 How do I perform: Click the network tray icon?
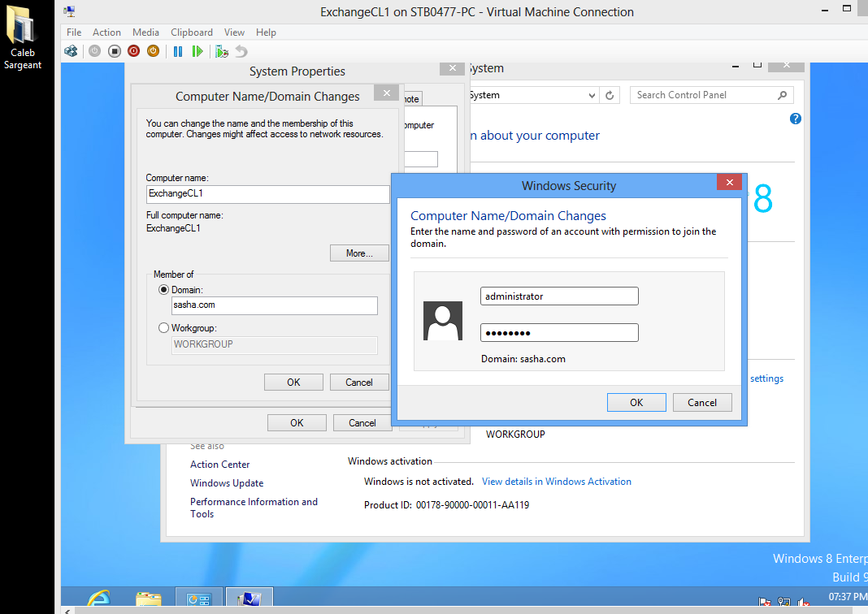pos(783,602)
